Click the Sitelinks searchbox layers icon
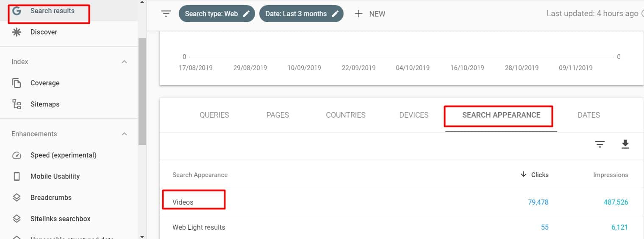The height and width of the screenshot is (239, 644). [17, 219]
